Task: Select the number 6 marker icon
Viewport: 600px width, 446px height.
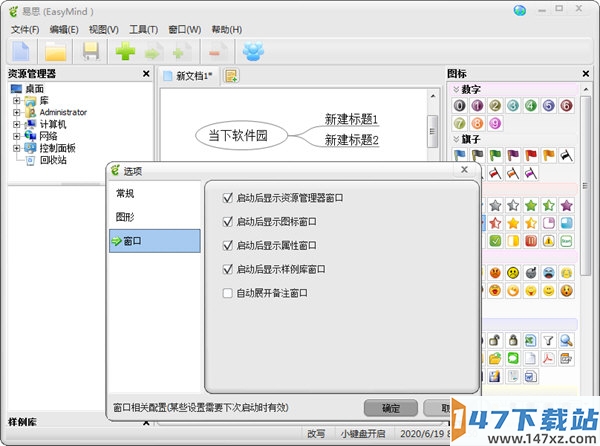Action: tap(566, 106)
